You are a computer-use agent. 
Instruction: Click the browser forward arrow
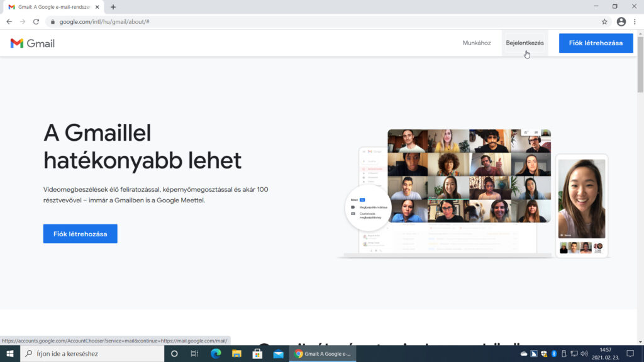pyautogui.click(x=23, y=22)
